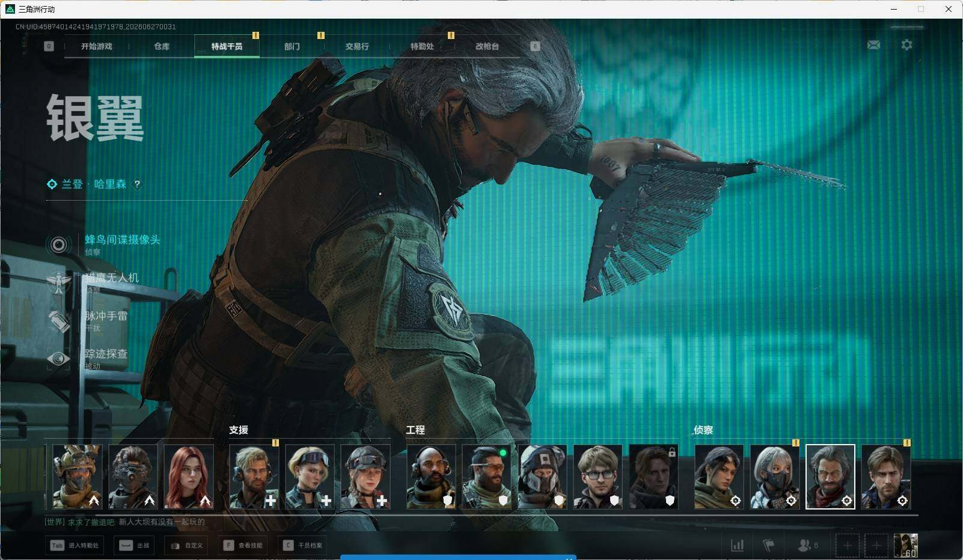This screenshot has width=963, height=560.
Task: Click the E key next tab icon
Action: point(535,46)
